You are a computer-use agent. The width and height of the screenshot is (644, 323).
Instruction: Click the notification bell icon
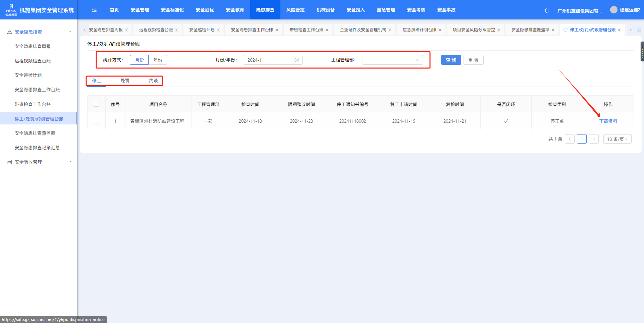[x=547, y=10]
